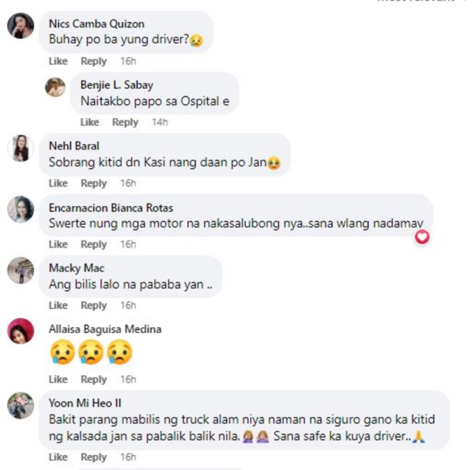476x470 pixels.
Task: Open Allaisa Baguisa Medina's avatar
Action: pos(21,331)
